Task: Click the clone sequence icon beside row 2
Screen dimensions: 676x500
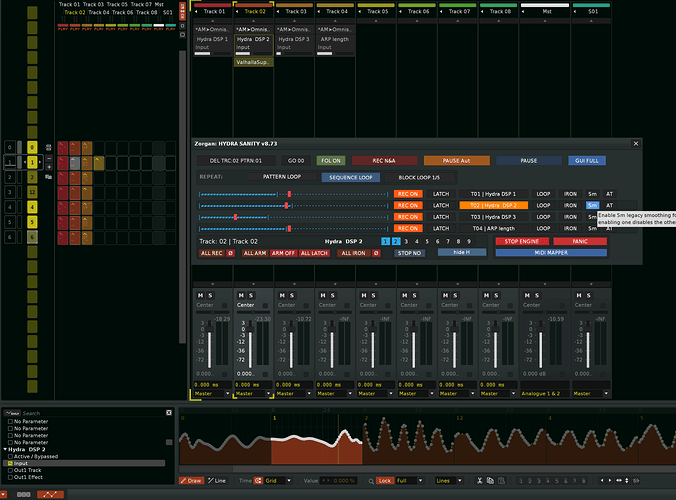Action: click(x=48, y=177)
